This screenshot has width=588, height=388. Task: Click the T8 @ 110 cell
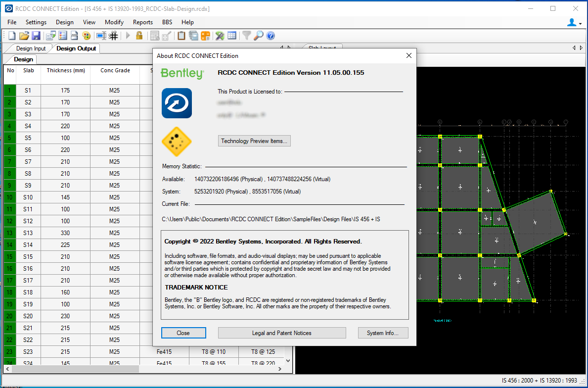coord(214,351)
